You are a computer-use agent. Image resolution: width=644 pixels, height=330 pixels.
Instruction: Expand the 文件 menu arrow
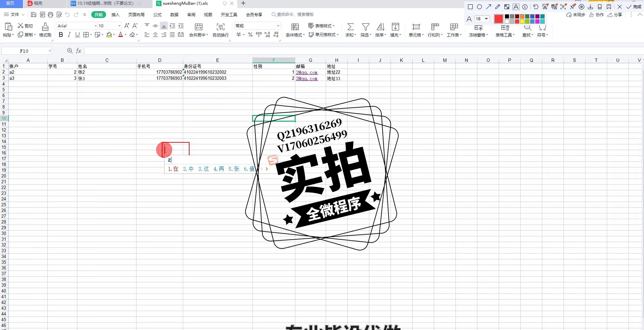[x=23, y=15]
